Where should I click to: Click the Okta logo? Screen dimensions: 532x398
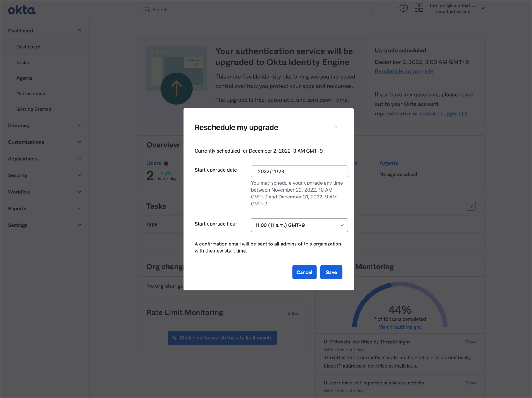pos(22,10)
